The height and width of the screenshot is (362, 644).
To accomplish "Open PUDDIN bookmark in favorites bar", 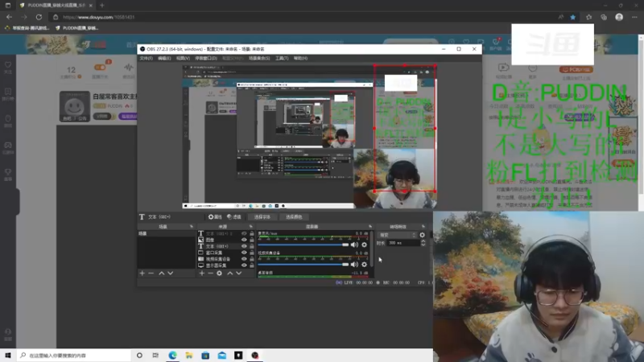I will coord(76,28).
